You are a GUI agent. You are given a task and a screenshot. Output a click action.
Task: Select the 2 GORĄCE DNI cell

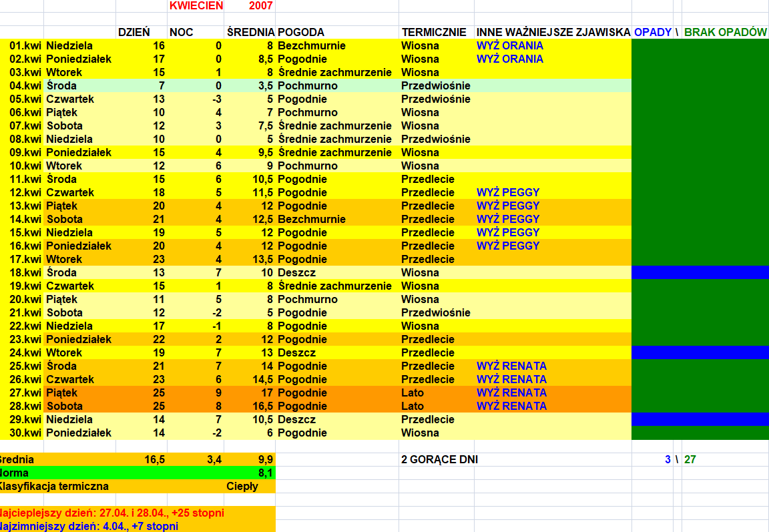coord(439,459)
